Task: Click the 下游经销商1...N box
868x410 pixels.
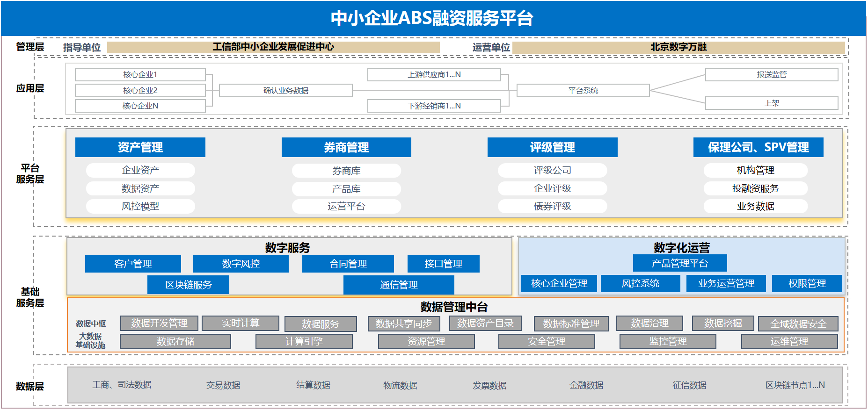Action: [x=434, y=106]
